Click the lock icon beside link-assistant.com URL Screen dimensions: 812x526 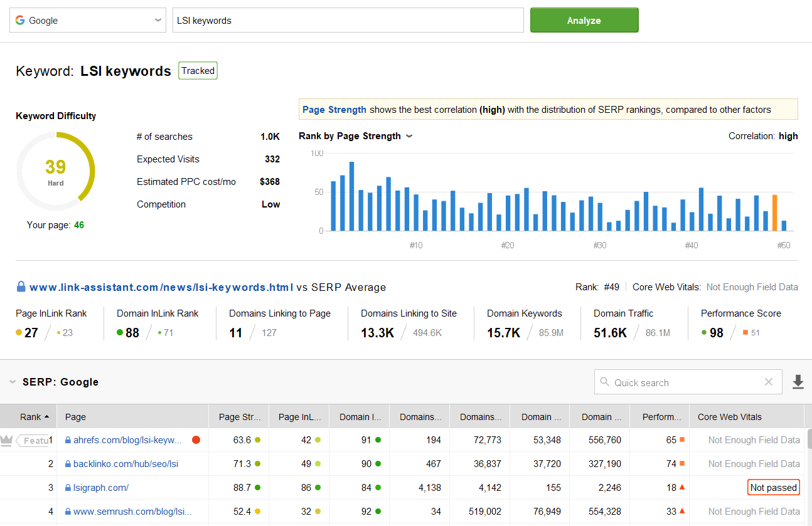[x=21, y=287]
